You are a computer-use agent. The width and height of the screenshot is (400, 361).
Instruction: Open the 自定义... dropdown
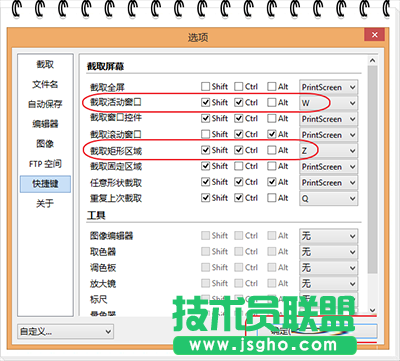click(65, 331)
